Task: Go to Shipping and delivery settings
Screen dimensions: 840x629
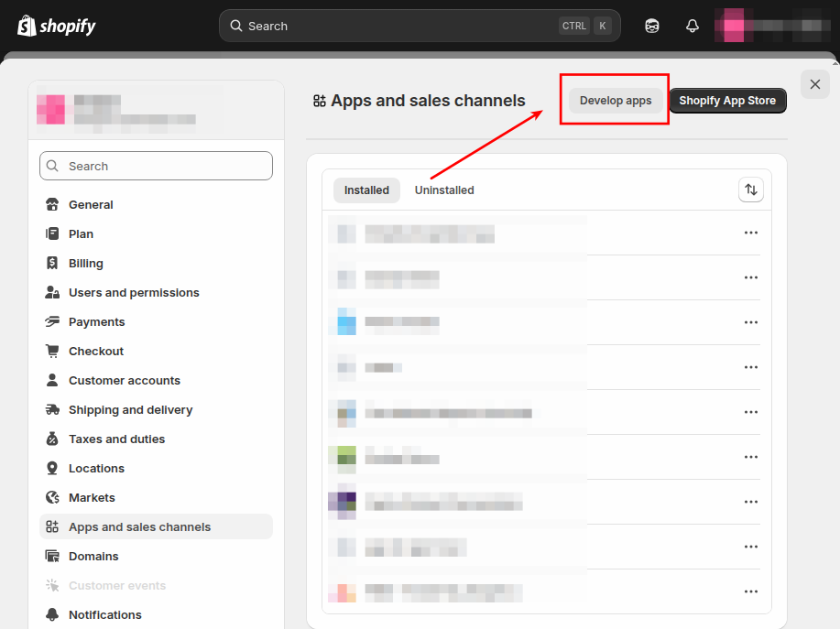Action: 130,410
